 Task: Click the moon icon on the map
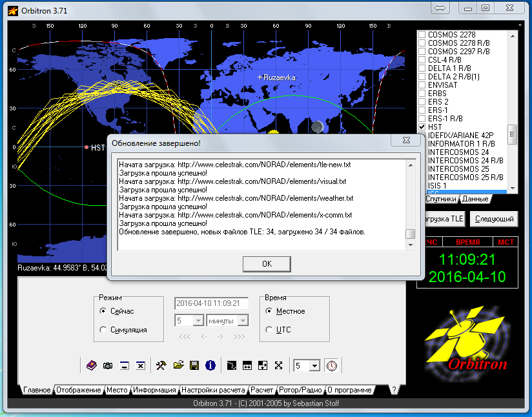click(x=318, y=127)
